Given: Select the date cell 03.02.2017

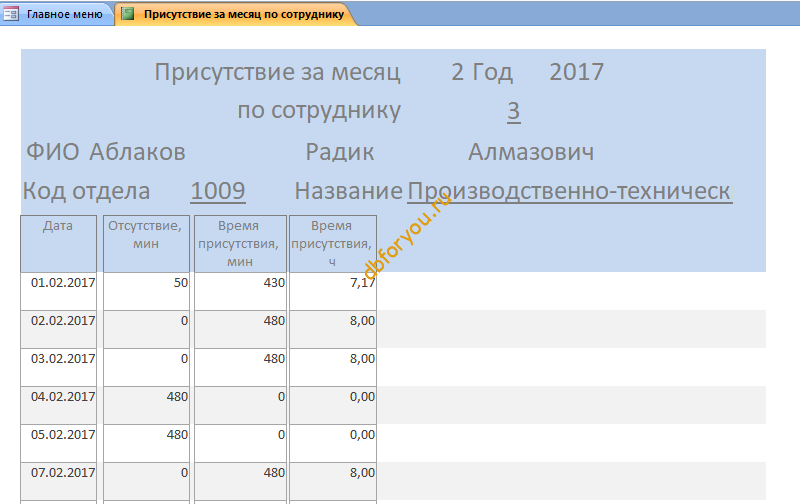Looking at the screenshot, I should (59, 367).
